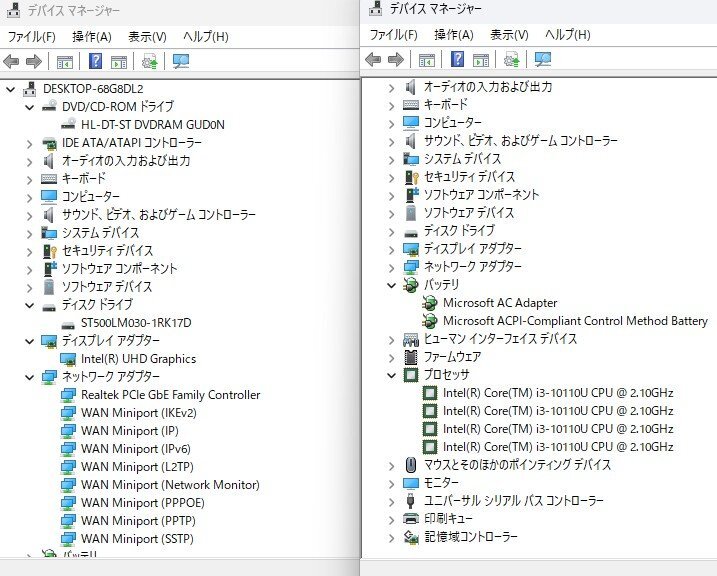Select コンピューター label in left window
This screenshot has width=717, height=576.
[91, 197]
